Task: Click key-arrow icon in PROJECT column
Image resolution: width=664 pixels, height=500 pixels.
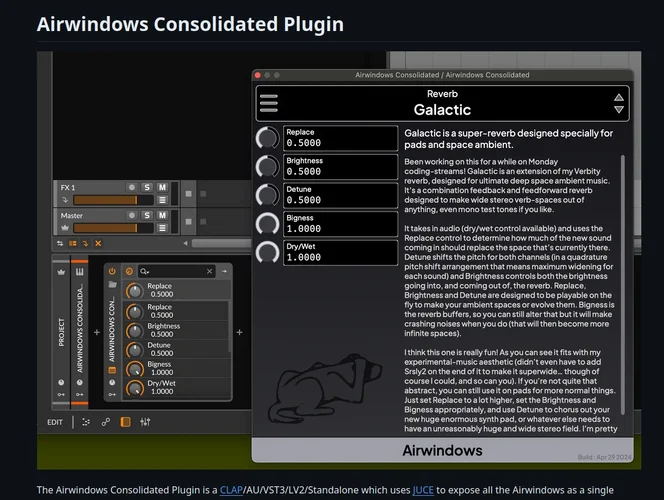Action: [61, 395]
